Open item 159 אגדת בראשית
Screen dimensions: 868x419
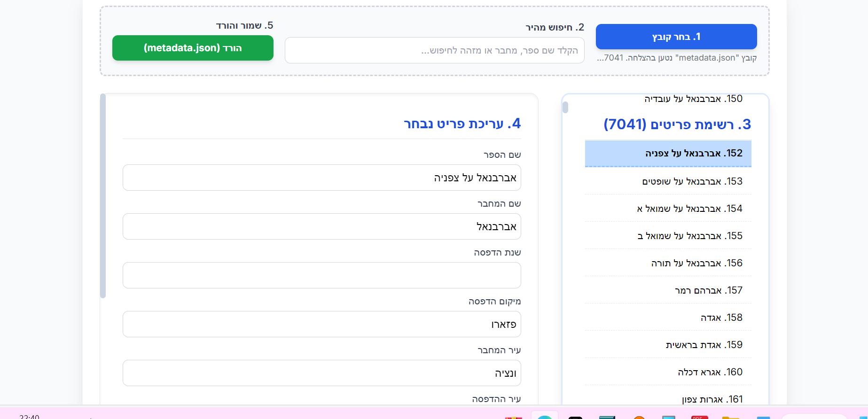[668, 345]
